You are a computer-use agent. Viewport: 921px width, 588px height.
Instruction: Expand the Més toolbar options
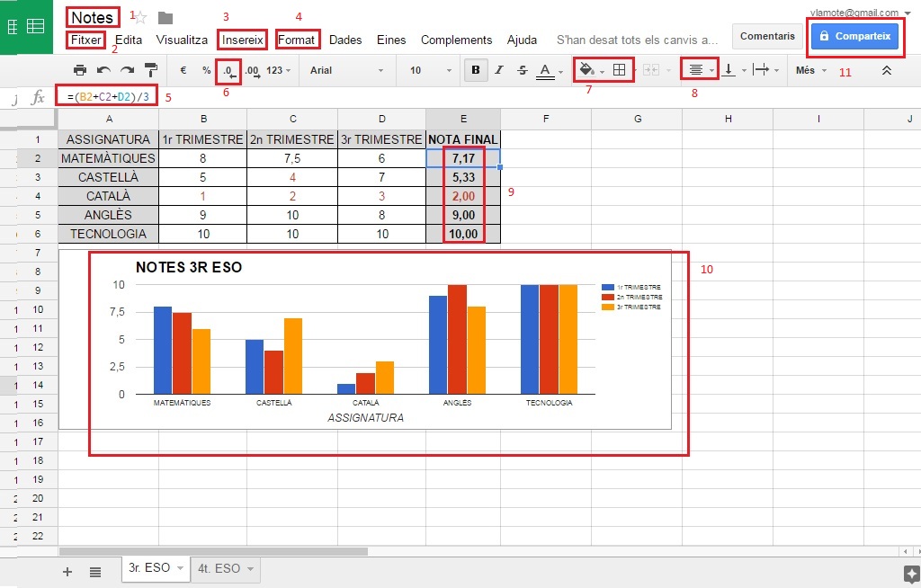(811, 70)
